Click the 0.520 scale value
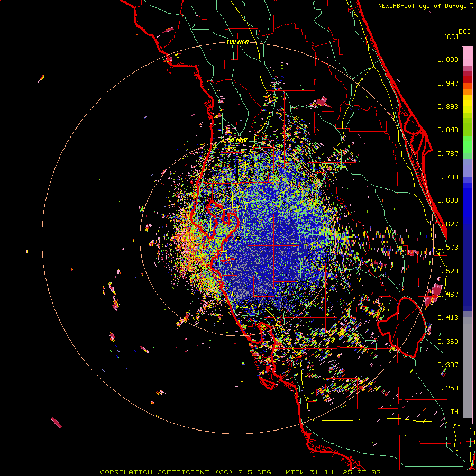This screenshot has width=476, height=476. click(448, 271)
